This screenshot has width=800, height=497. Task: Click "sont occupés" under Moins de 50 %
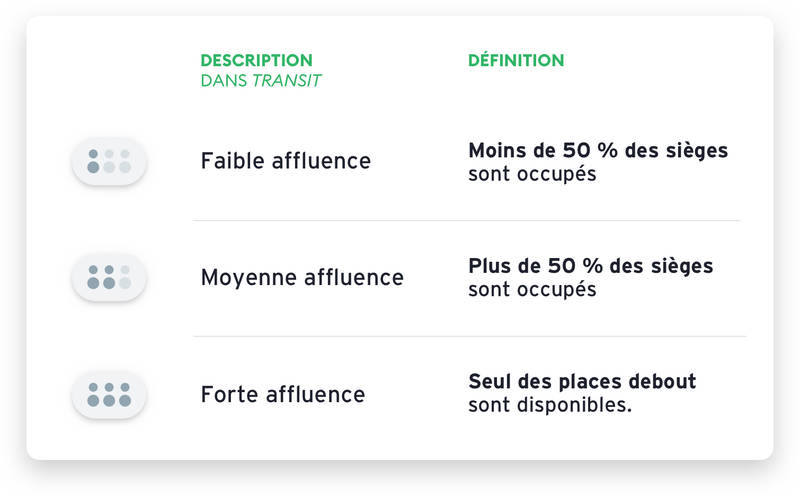[x=532, y=175]
